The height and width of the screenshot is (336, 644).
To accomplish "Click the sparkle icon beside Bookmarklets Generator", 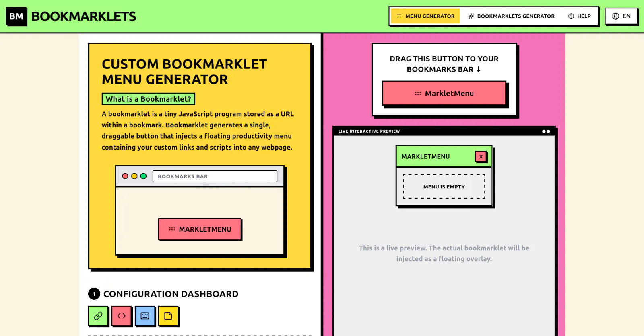I will [x=471, y=16].
